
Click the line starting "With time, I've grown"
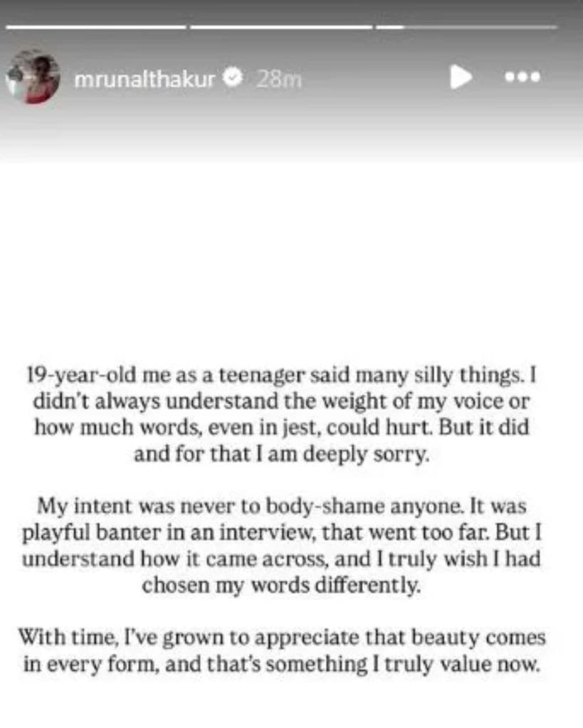point(282,639)
